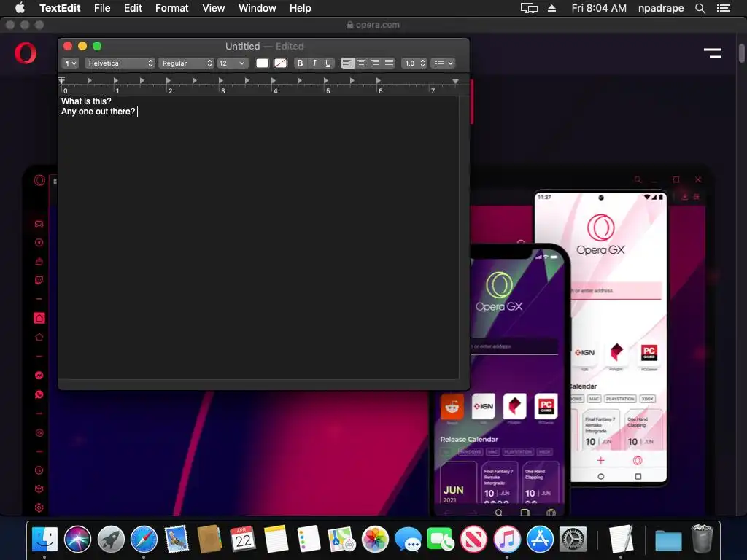Open Notification Center list icon

[723, 8]
